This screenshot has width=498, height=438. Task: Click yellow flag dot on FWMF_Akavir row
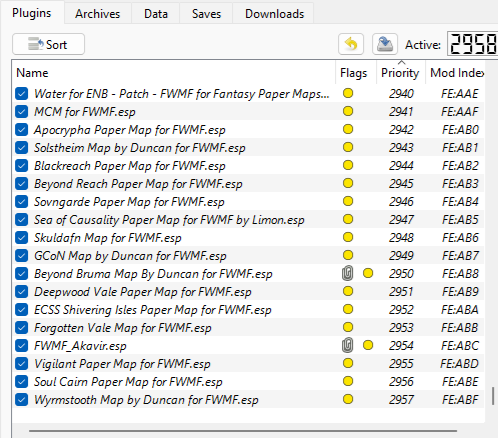coord(368,345)
